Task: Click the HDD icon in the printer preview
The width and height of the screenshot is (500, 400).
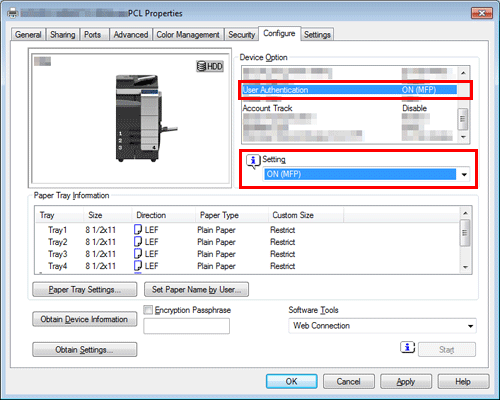Action: pyautogui.click(x=210, y=66)
